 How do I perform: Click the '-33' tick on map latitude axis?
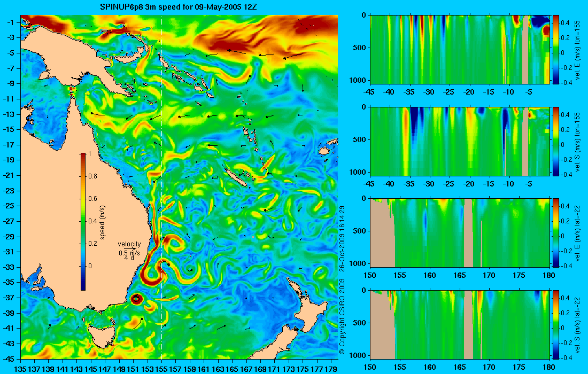[x=9, y=267]
